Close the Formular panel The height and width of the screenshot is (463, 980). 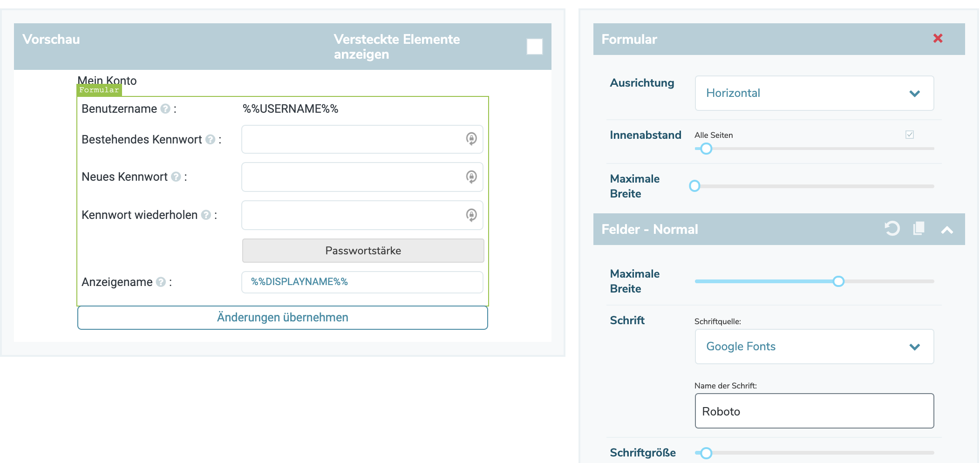click(938, 39)
